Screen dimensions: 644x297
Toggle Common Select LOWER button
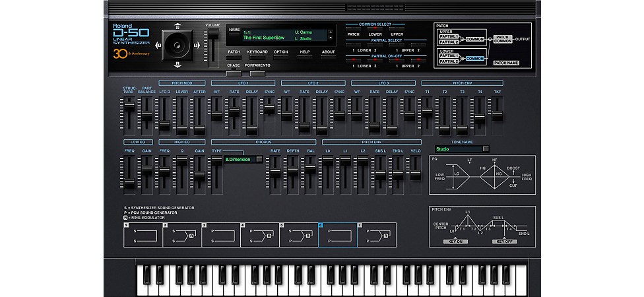pos(375,29)
